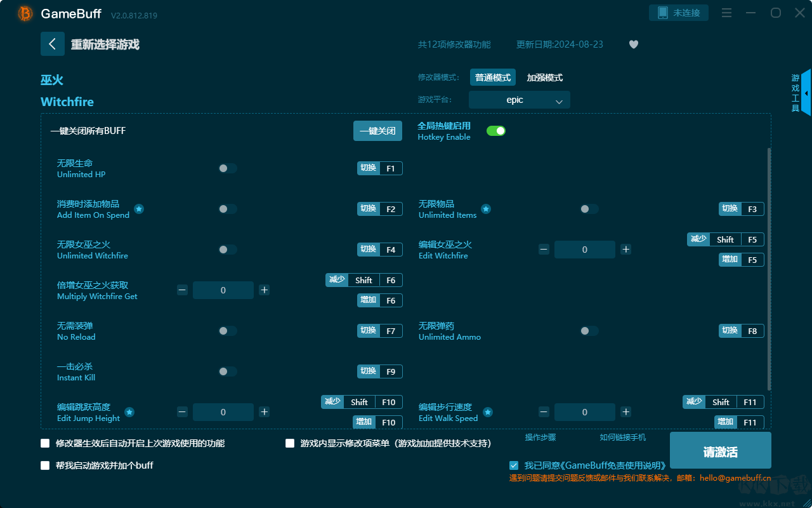Open the 如何链接手机 phone link guide
812x508 pixels.
[623, 438]
